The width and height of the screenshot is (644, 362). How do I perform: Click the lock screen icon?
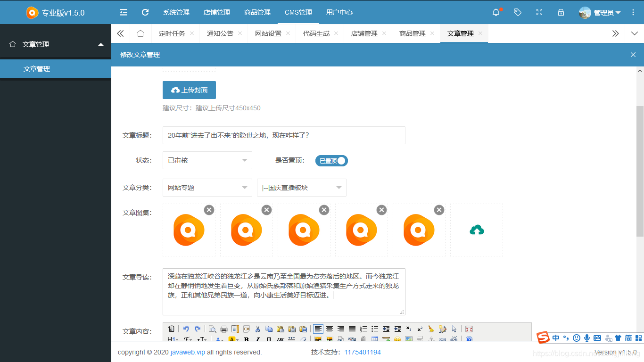(561, 12)
